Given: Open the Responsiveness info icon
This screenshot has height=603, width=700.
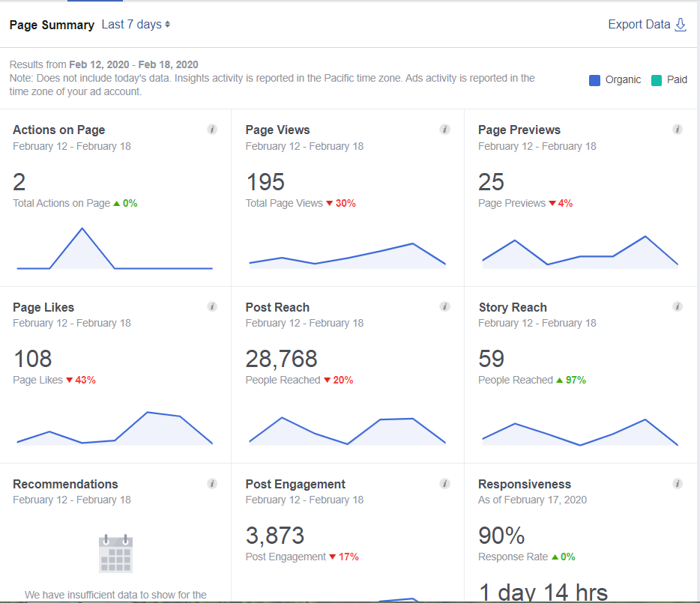Looking at the screenshot, I should [678, 484].
